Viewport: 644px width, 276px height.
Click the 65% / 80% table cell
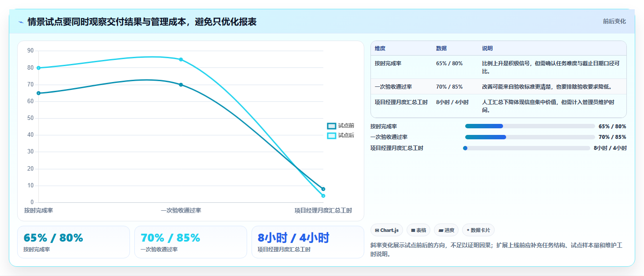click(x=449, y=63)
